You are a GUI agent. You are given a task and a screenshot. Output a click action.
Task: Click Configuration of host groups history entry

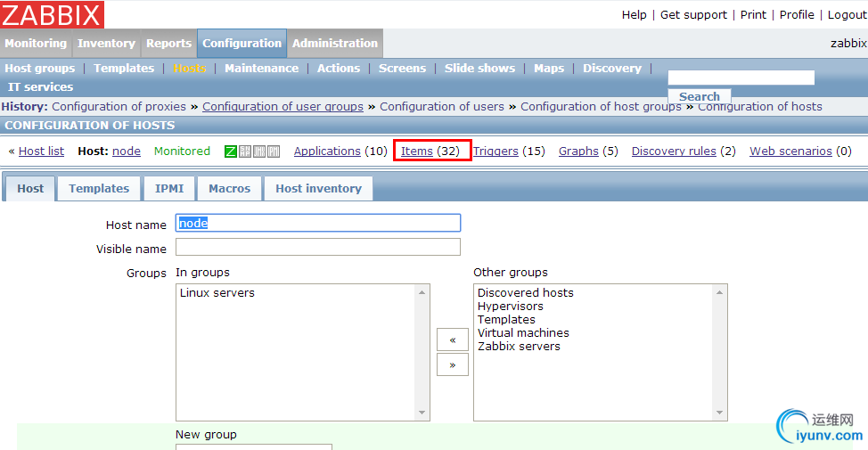pyautogui.click(x=601, y=106)
